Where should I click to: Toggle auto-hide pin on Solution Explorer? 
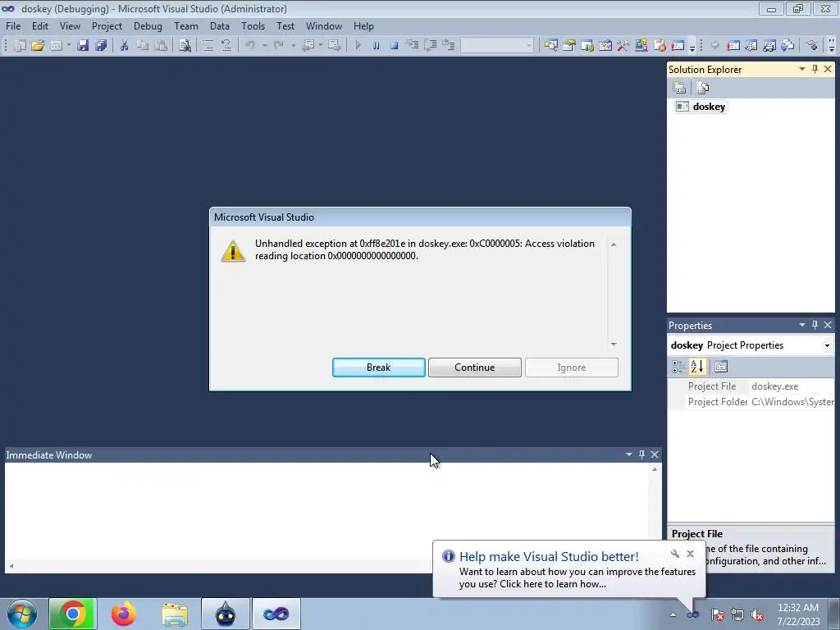point(815,69)
